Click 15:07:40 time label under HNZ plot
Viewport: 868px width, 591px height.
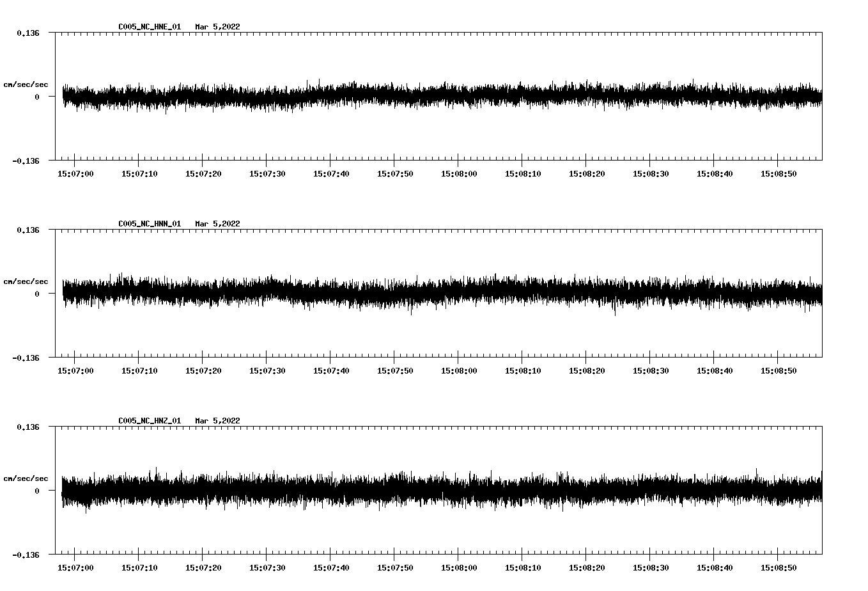pos(331,567)
